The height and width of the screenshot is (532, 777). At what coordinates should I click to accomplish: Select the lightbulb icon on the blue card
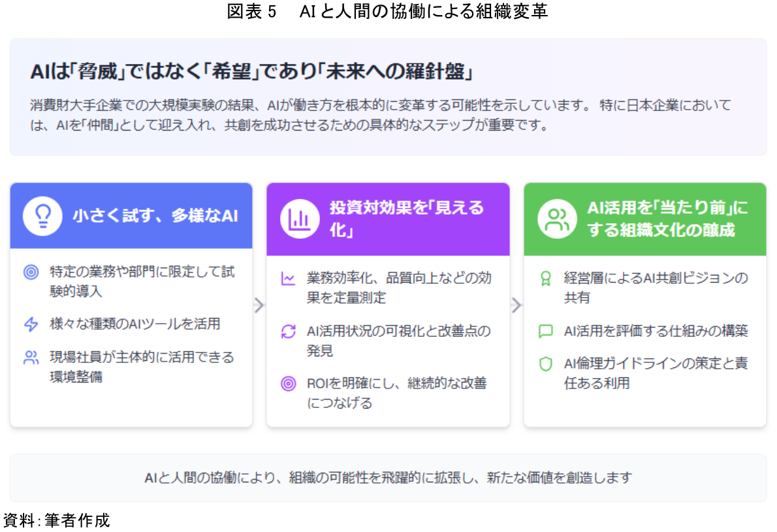(42, 215)
